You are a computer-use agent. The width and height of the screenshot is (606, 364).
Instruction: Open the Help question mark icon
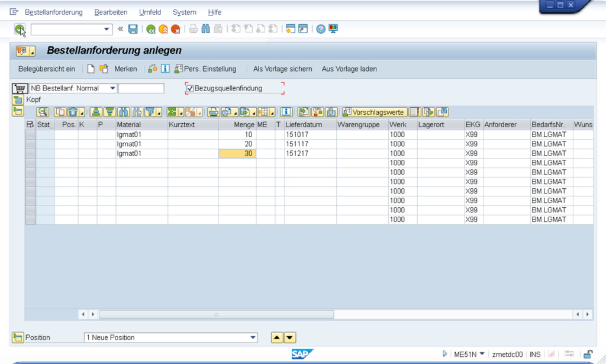(321, 29)
